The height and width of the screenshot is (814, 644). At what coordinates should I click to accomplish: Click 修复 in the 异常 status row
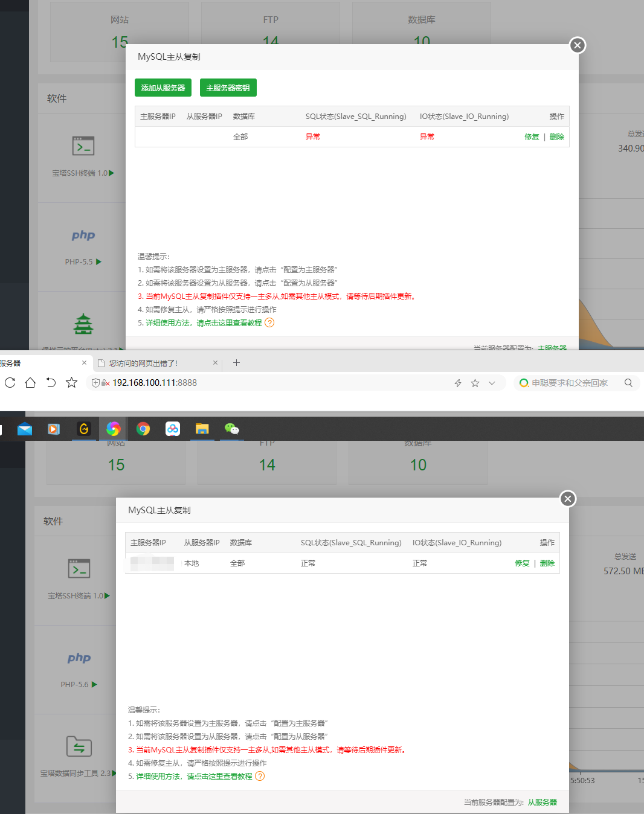tap(532, 137)
